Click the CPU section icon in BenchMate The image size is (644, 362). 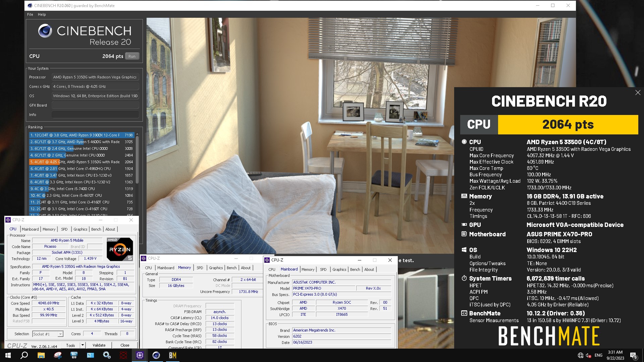464,142
